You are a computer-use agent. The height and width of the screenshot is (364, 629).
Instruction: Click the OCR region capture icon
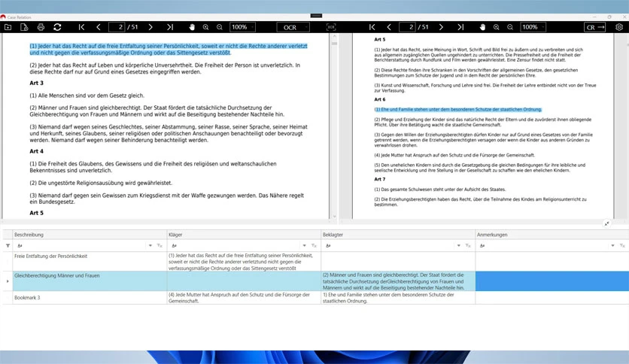(331, 27)
